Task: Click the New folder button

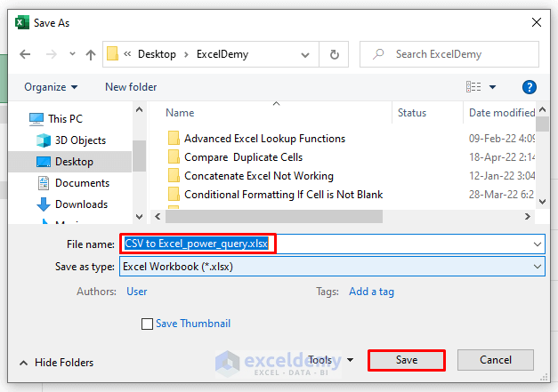Action: click(131, 87)
